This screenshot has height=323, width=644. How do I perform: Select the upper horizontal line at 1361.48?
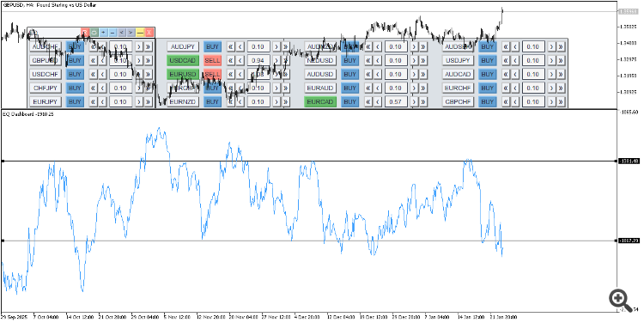(x=309, y=161)
